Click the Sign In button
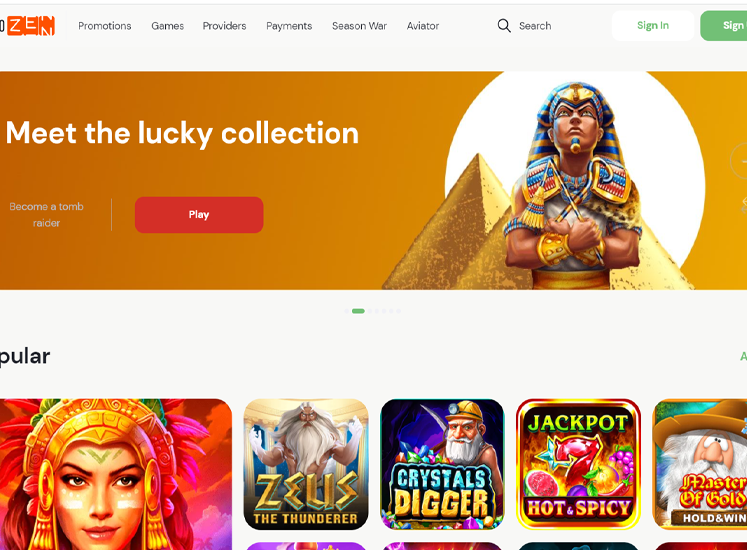The height and width of the screenshot is (550, 747). (x=653, y=26)
